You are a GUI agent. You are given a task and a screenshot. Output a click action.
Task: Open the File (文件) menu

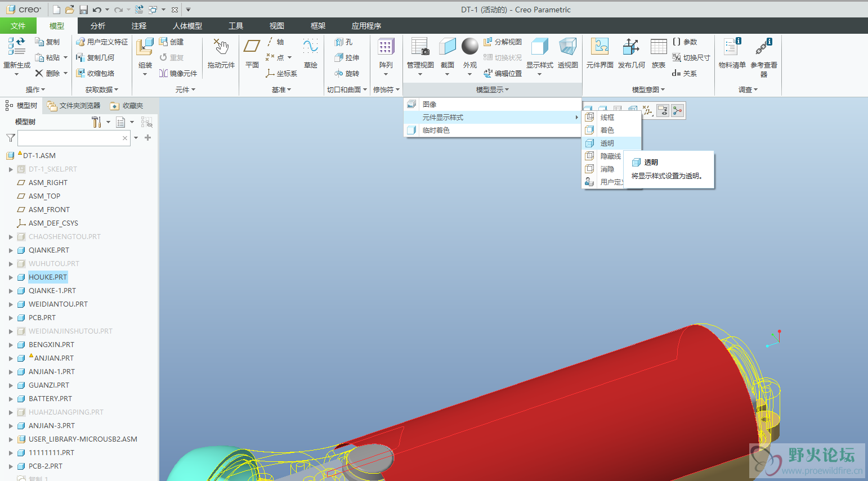point(18,26)
